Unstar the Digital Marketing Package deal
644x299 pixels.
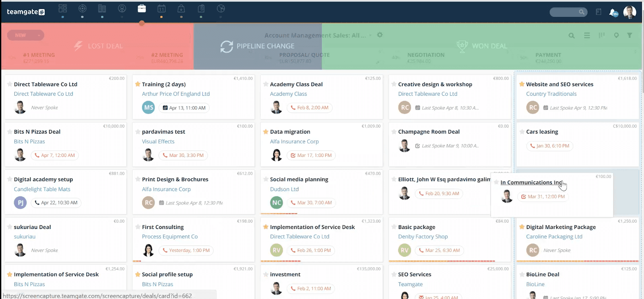coord(522,227)
